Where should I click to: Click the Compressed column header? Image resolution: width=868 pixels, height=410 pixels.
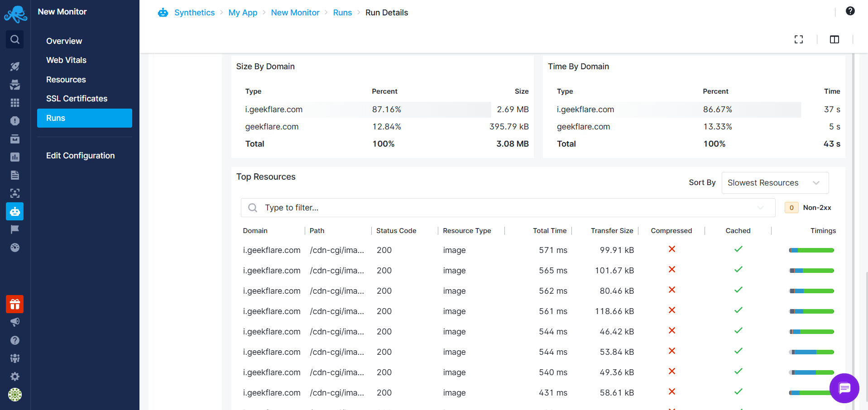(x=671, y=231)
